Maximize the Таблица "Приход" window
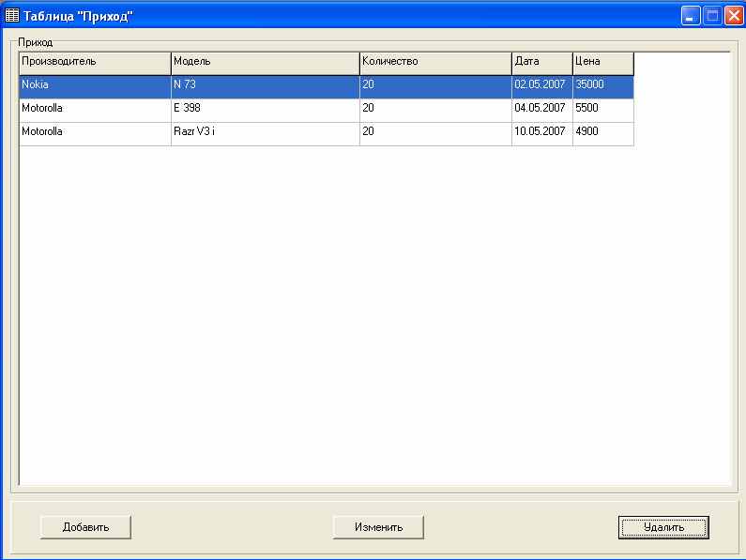This screenshot has width=746, height=560. click(x=712, y=16)
